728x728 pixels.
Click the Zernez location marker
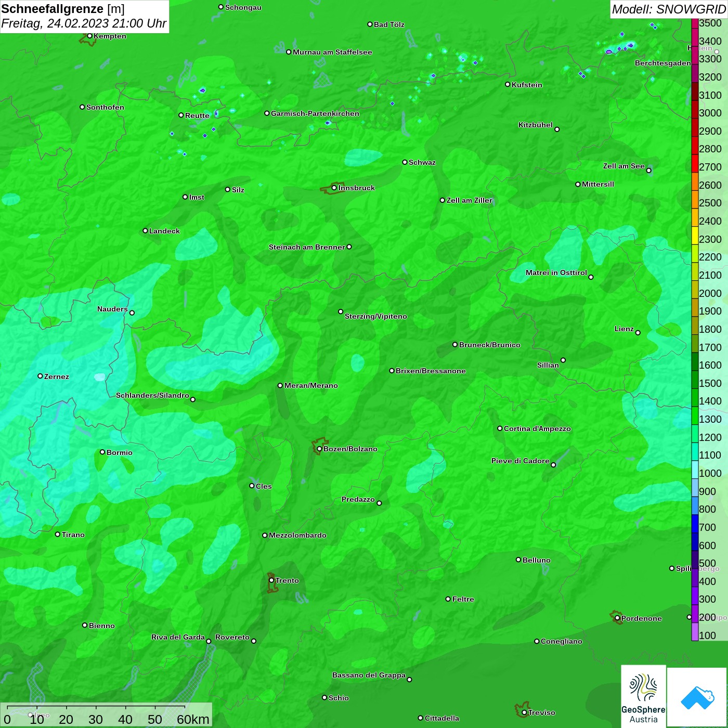pyautogui.click(x=40, y=376)
